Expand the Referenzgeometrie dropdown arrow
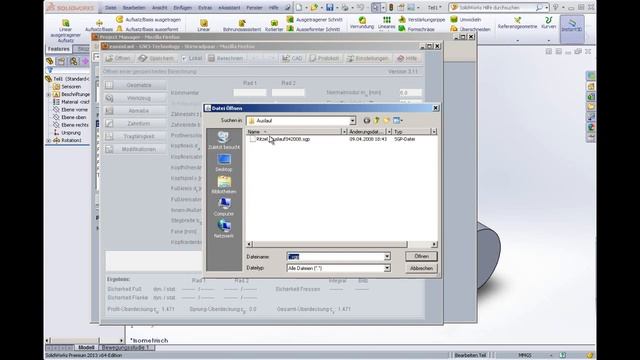This screenshot has width=640, height=360. tap(517, 40)
